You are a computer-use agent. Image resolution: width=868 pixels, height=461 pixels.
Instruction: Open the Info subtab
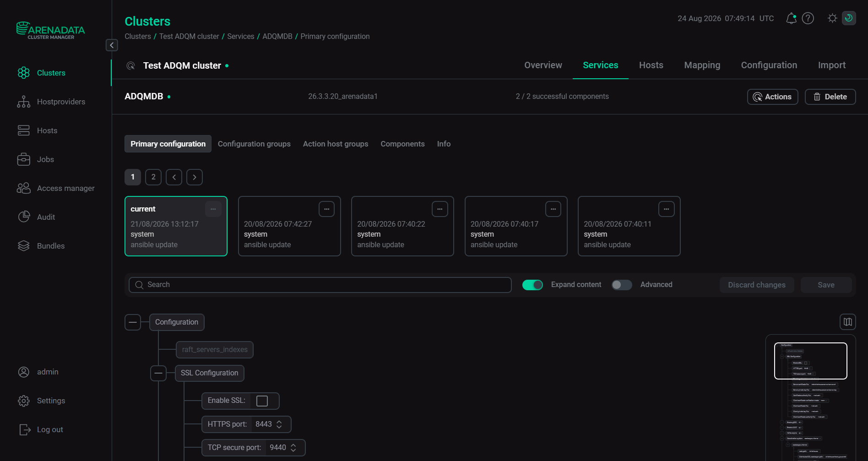[444, 144]
